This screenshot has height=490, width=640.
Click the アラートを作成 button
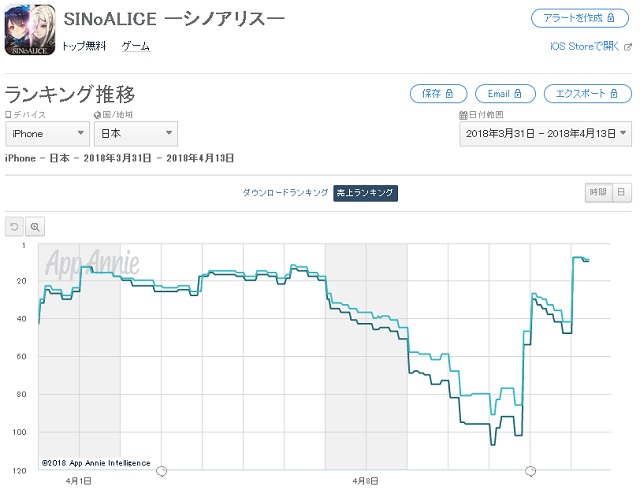tap(579, 18)
